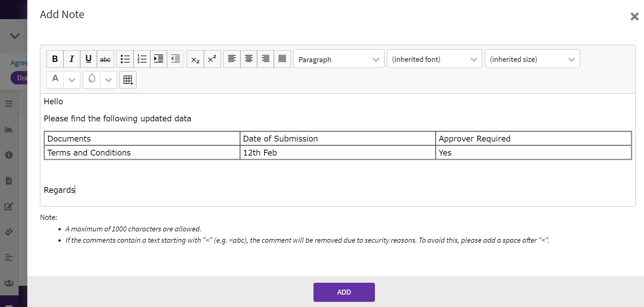The image size is (644, 307).
Task: Open the Paragraph format dropdown
Action: tap(338, 59)
